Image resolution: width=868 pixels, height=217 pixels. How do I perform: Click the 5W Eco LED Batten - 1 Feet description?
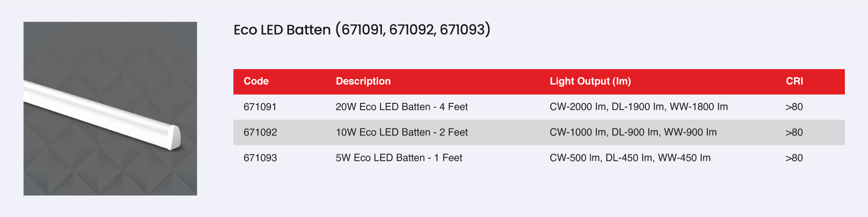click(399, 158)
